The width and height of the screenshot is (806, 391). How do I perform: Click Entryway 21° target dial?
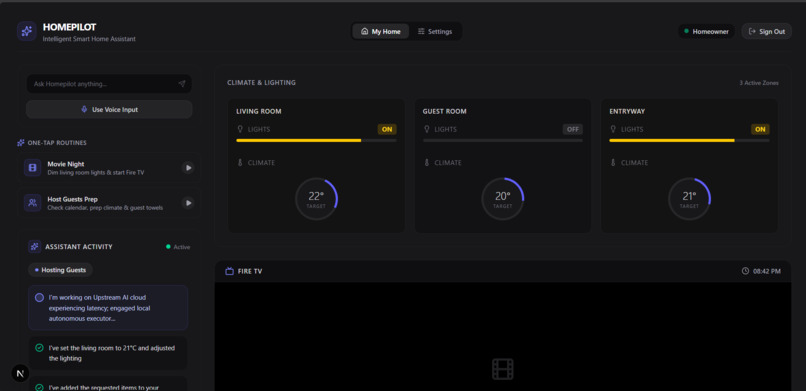689,199
